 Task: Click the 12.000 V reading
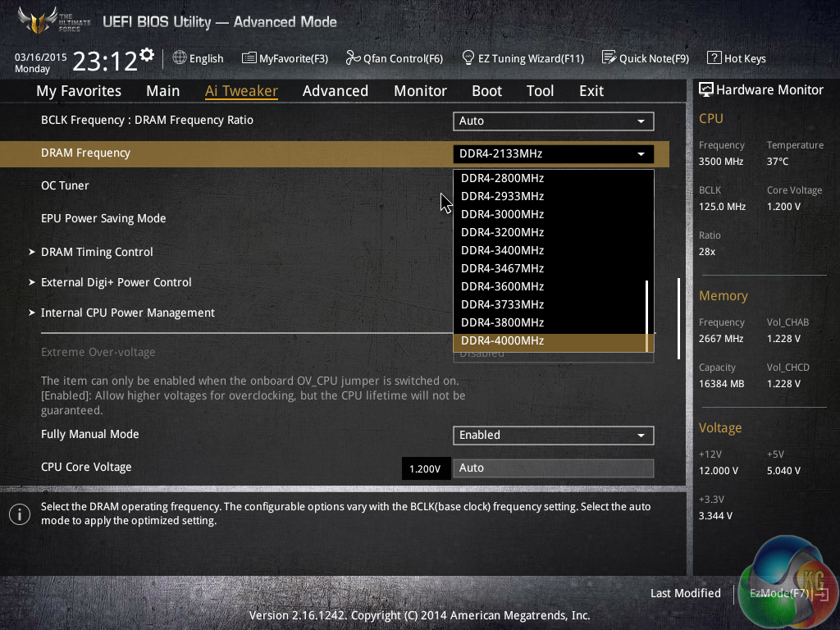[719, 471]
